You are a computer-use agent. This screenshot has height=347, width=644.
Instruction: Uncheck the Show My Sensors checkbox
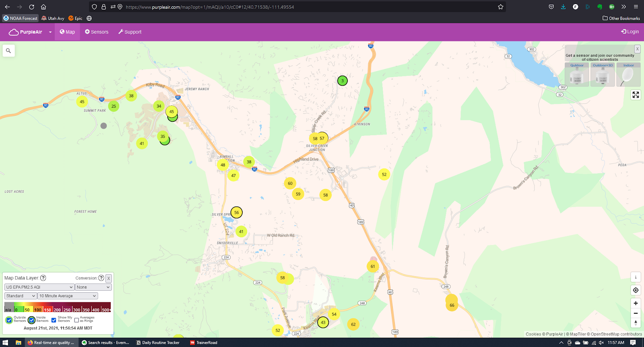point(54,320)
